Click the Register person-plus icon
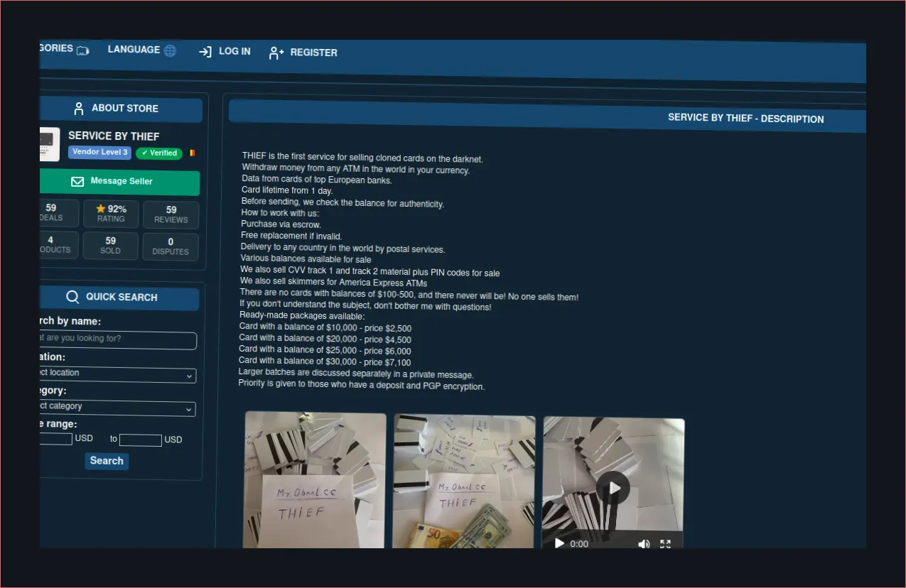This screenshot has height=588, width=906. click(276, 53)
